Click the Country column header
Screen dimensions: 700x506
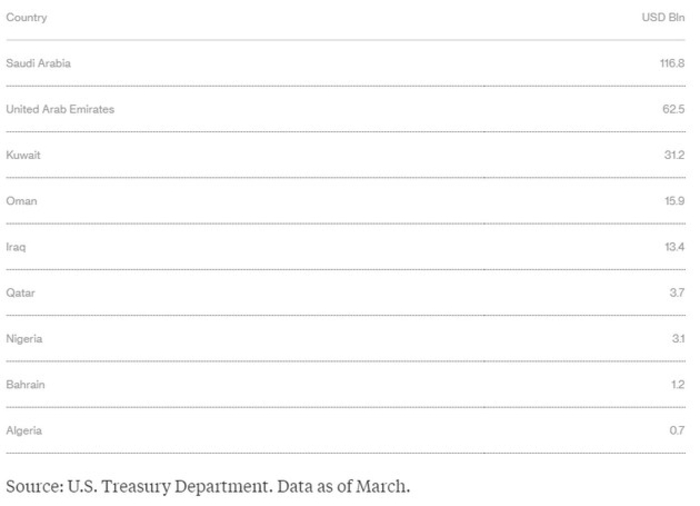(26, 18)
